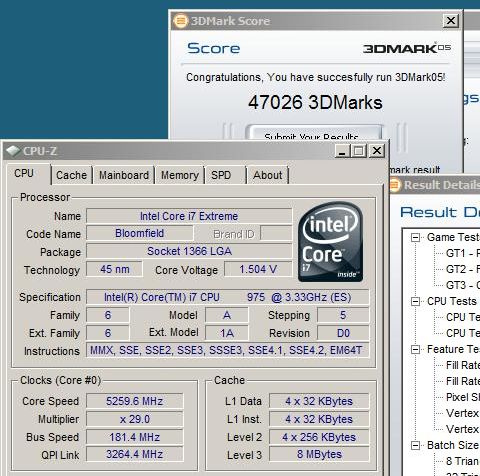Click the QPI Link value 3264.4 MHz

[x=135, y=454]
